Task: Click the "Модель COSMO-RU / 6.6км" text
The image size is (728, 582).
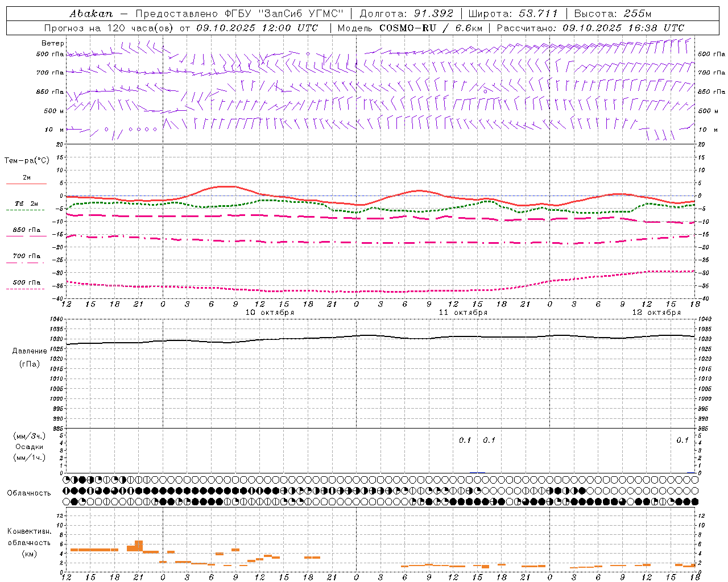Action: tap(410, 28)
